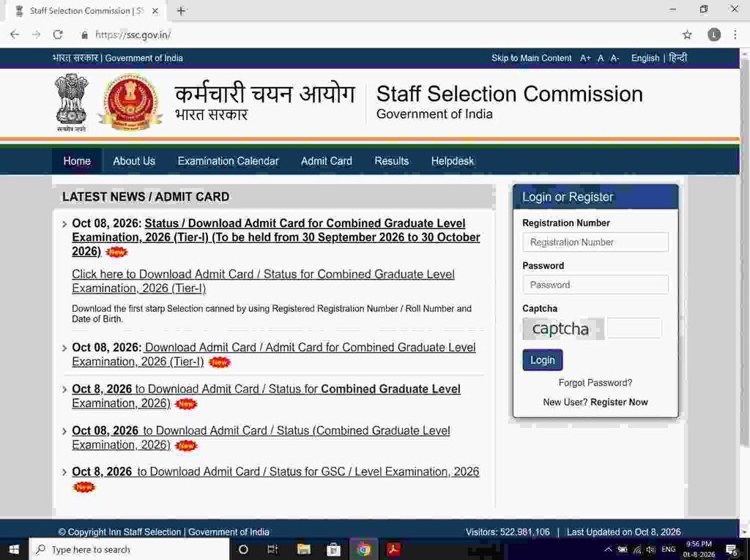Click the red SSC round logo

130,102
